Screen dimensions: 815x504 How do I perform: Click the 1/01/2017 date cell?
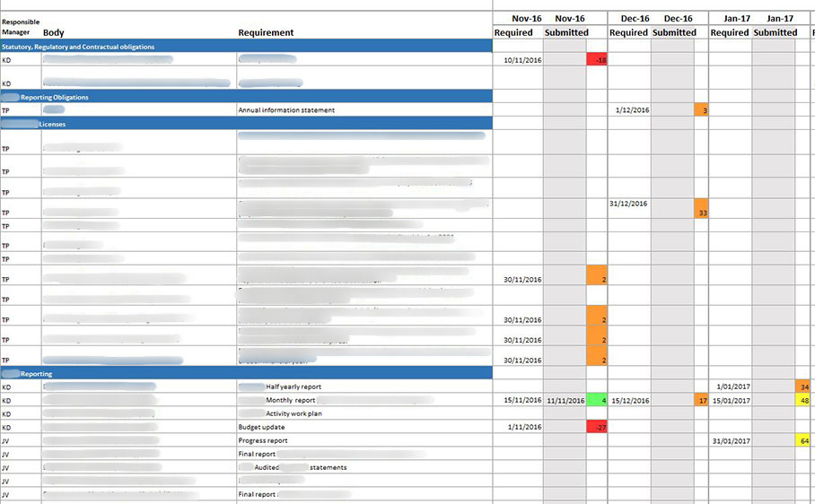[x=731, y=387]
